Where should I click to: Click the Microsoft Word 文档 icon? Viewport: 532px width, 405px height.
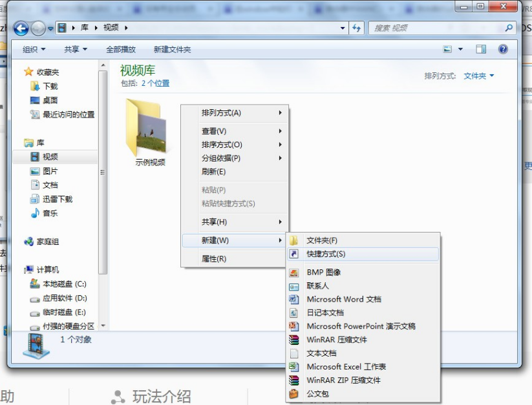pyautogui.click(x=295, y=299)
